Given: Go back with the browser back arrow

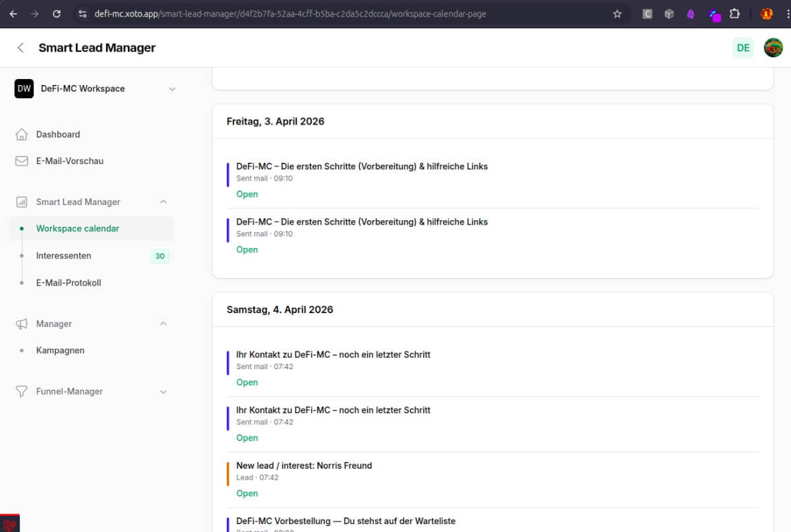Looking at the screenshot, I should pyautogui.click(x=13, y=13).
